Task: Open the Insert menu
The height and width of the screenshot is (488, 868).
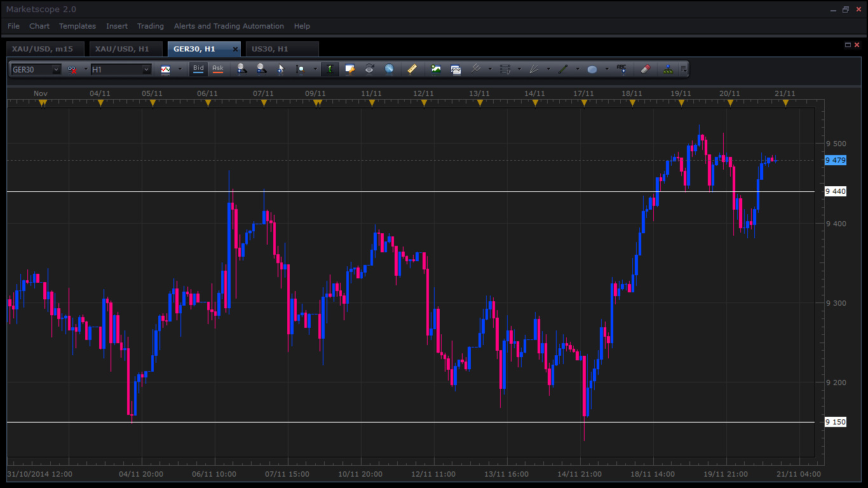Action: click(x=117, y=26)
